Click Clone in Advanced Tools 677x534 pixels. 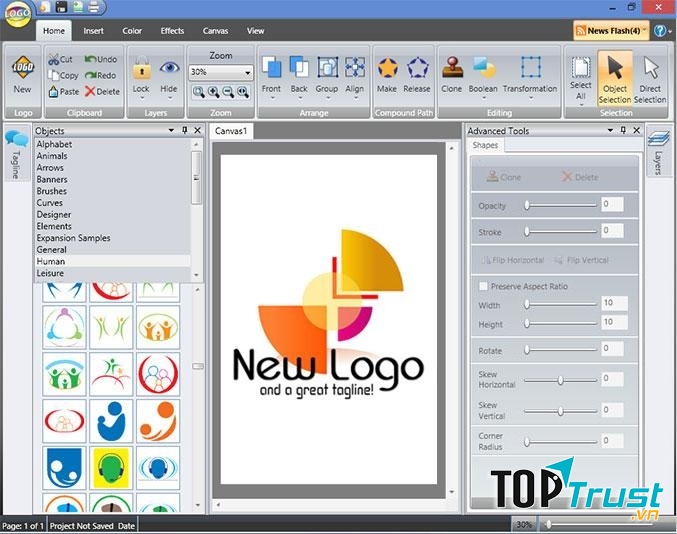coord(504,177)
